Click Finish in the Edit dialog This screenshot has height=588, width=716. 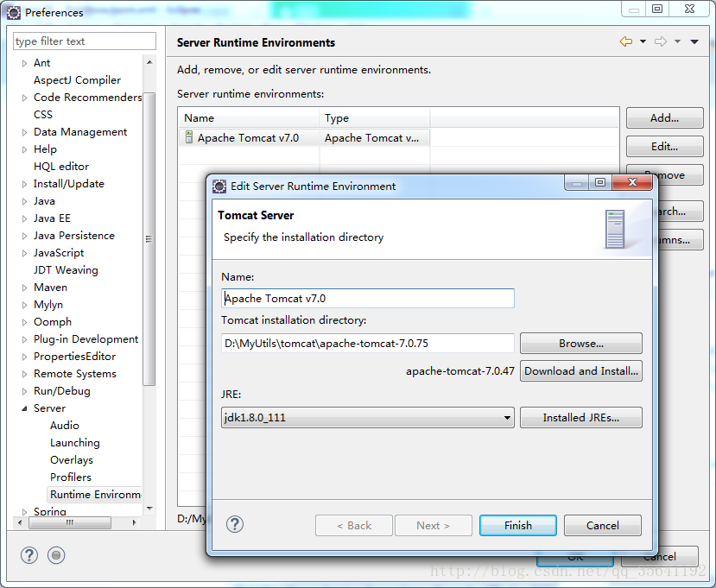(x=518, y=526)
